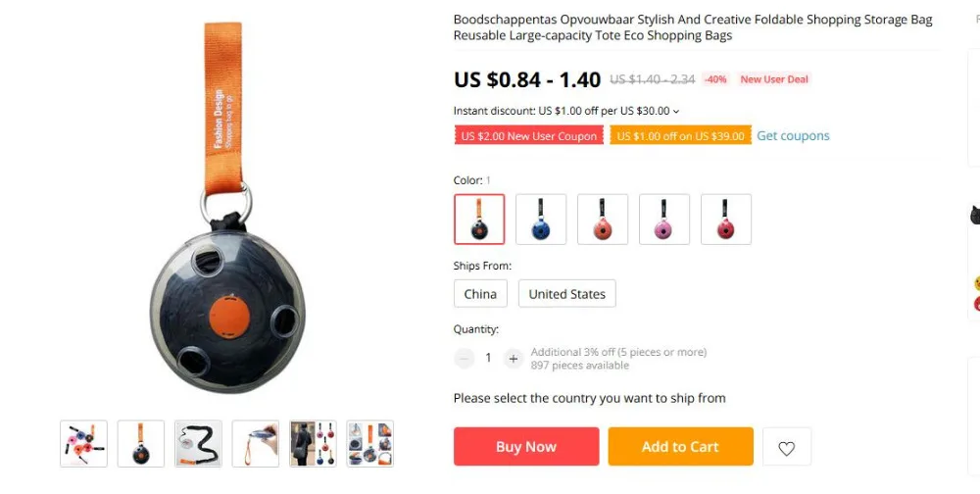
Task: View last thumbnail with product collage
Action: (x=370, y=443)
